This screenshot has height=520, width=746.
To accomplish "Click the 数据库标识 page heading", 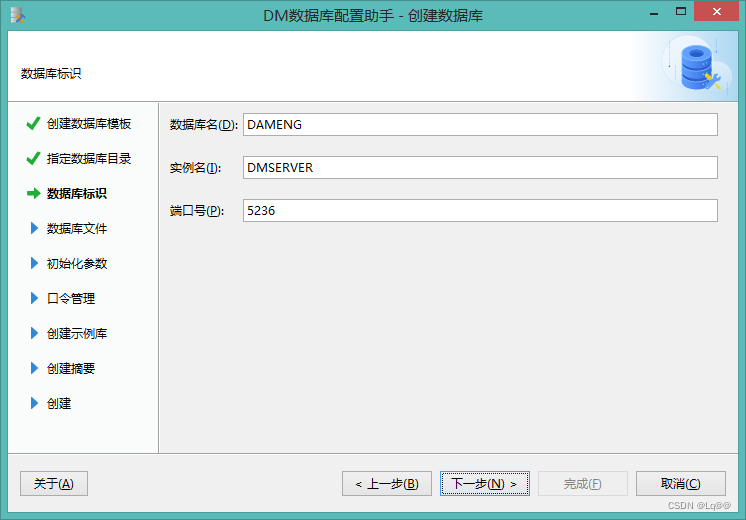I will pos(51,74).
